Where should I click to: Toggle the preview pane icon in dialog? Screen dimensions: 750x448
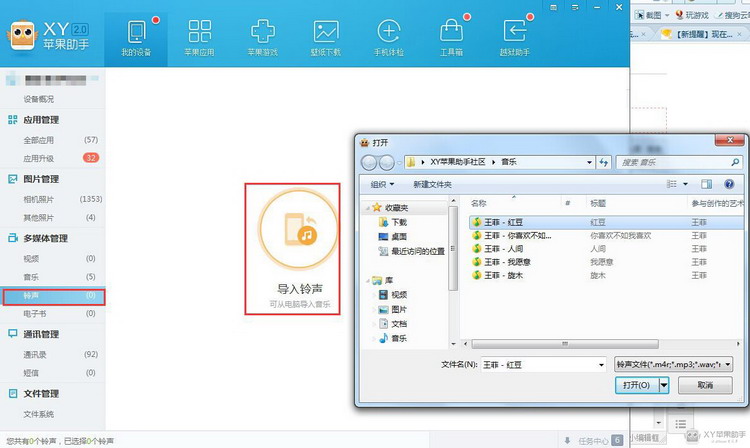706,184
